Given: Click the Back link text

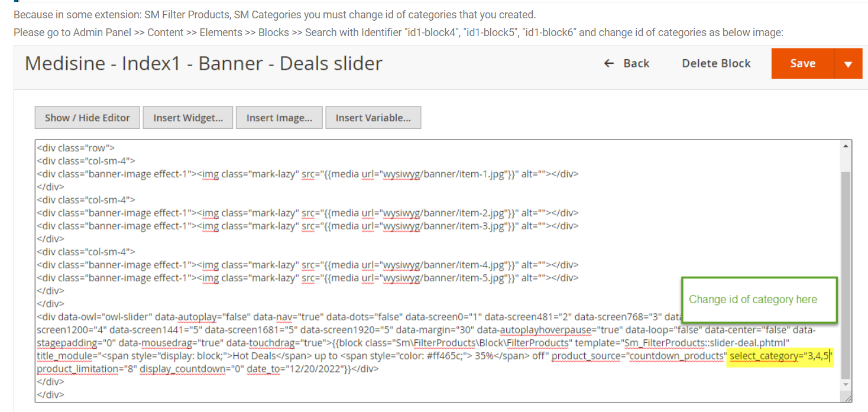Looking at the screenshot, I should click(x=636, y=63).
